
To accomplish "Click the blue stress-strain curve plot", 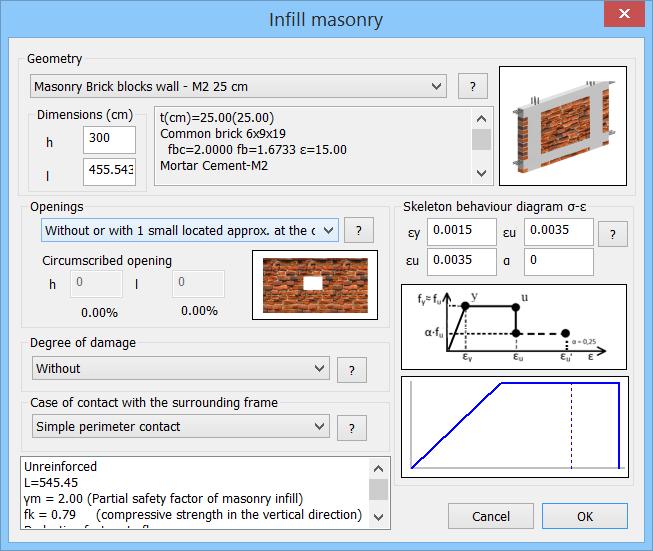I will click(514, 427).
